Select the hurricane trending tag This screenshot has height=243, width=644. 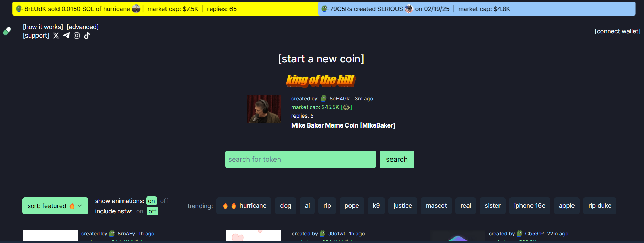244,206
